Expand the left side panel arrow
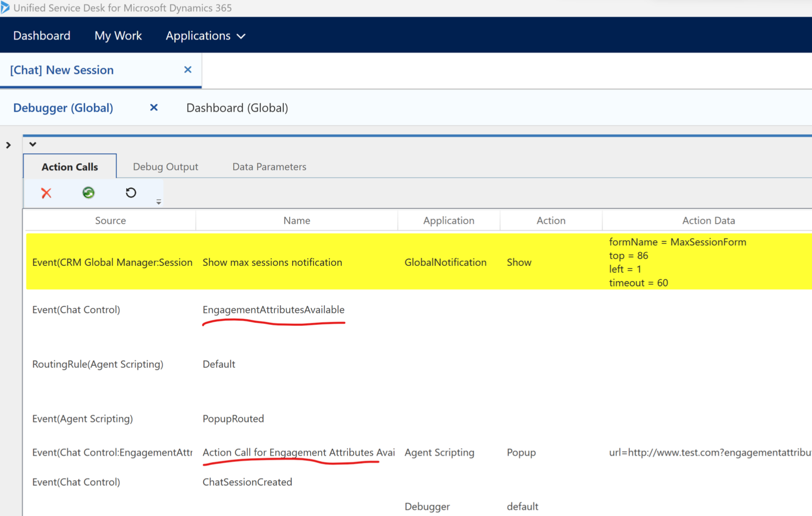The height and width of the screenshot is (516, 812). tap(8, 145)
